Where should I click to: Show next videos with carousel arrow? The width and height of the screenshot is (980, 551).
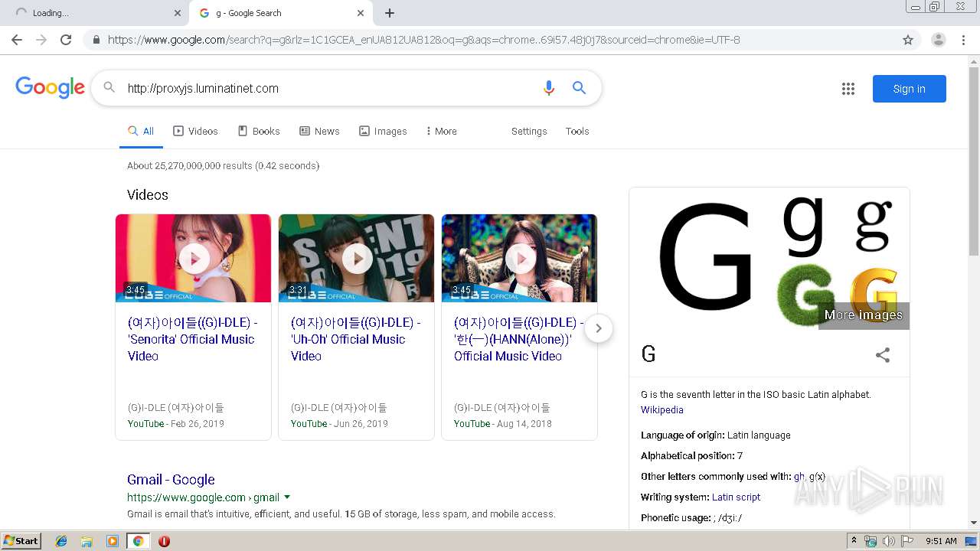599,328
